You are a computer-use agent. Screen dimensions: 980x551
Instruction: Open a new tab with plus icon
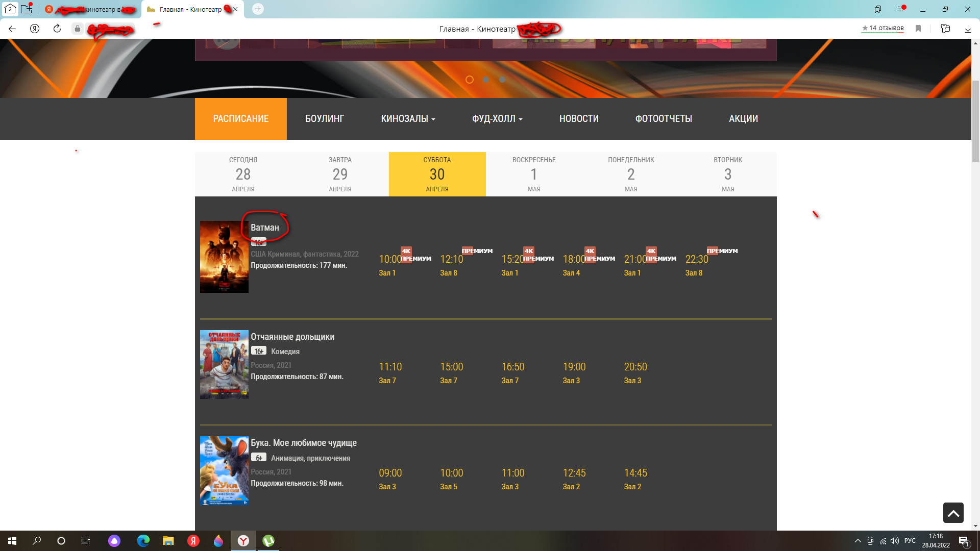[x=258, y=9]
